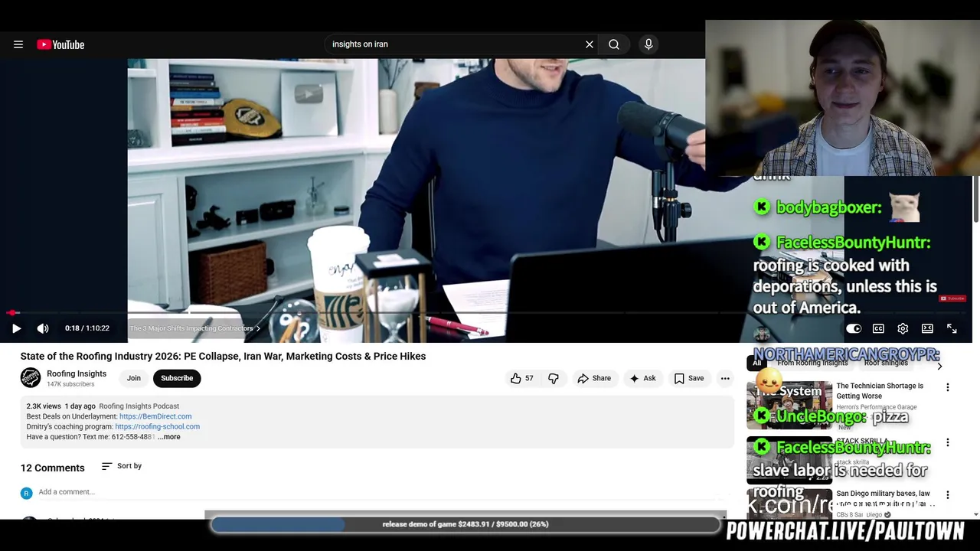Open the Roofing Insights channel name
The height and width of the screenshot is (551, 980).
77,373
